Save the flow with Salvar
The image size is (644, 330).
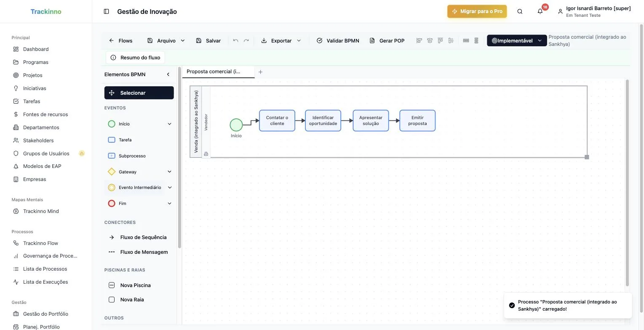pyautogui.click(x=208, y=40)
